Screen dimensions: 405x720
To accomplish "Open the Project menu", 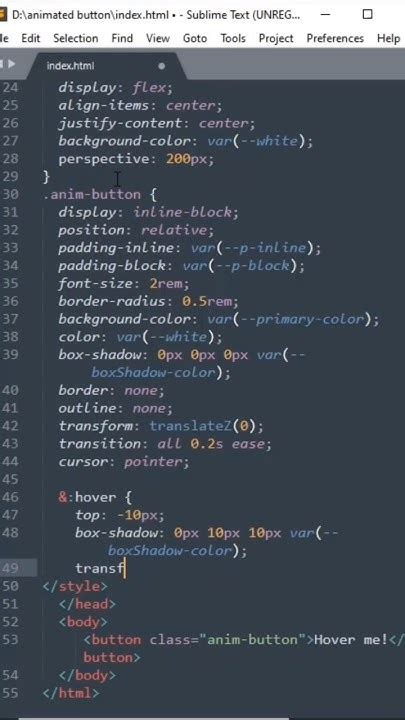I will [276, 38].
